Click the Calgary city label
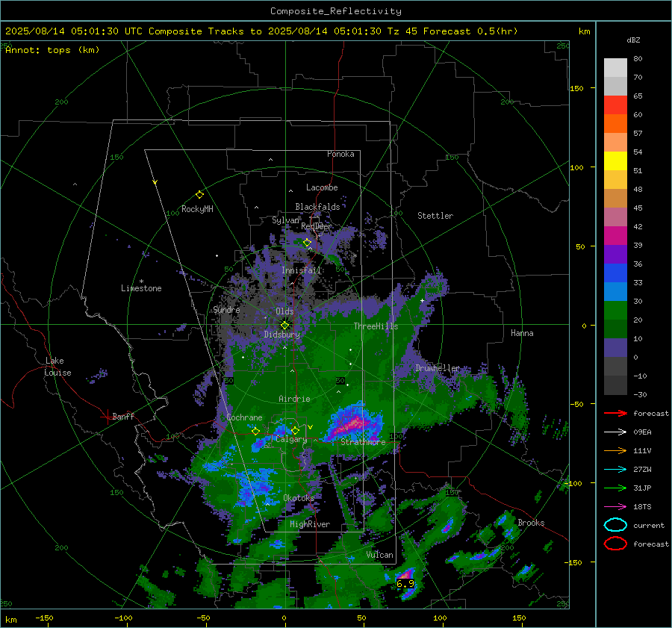The height and width of the screenshot is (628, 672). (291, 439)
